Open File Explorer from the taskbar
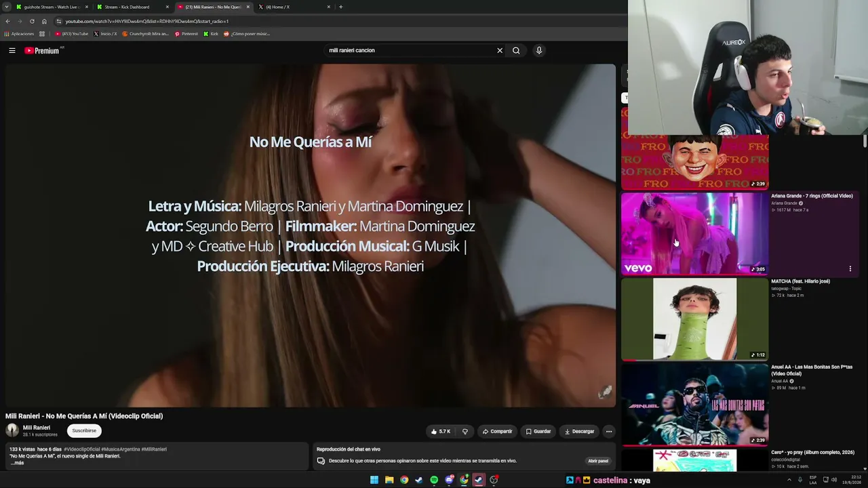 pos(389,480)
